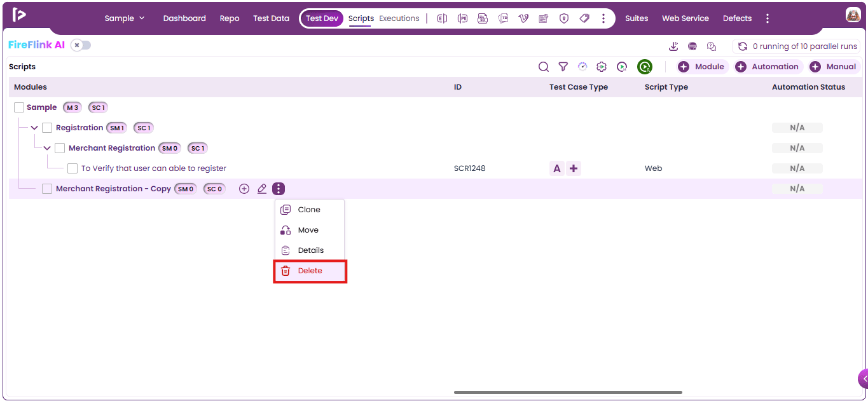The height and width of the screenshot is (401, 868).
Task: Select Clone from context menu
Action: 310,210
